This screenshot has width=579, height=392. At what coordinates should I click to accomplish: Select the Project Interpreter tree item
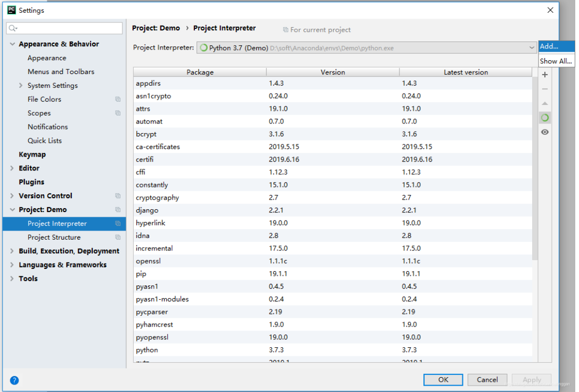[64, 224]
